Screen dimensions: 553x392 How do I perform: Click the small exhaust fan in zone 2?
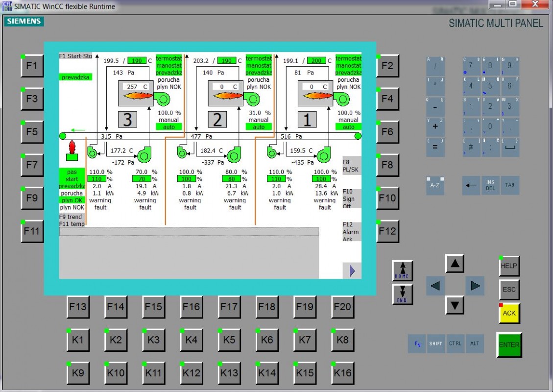[x=182, y=152]
